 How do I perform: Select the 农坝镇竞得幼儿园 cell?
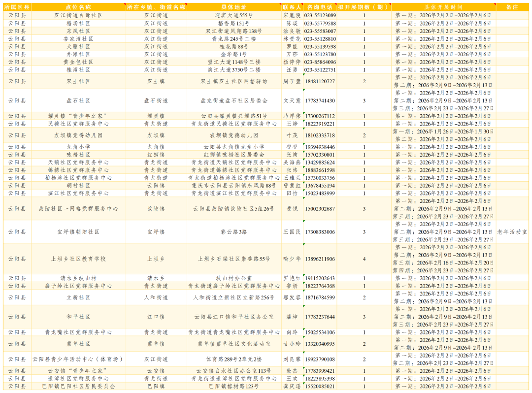(78, 135)
